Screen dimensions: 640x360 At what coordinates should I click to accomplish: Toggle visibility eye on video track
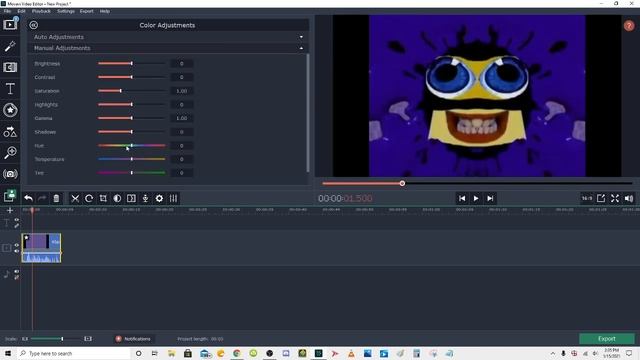tap(17, 245)
